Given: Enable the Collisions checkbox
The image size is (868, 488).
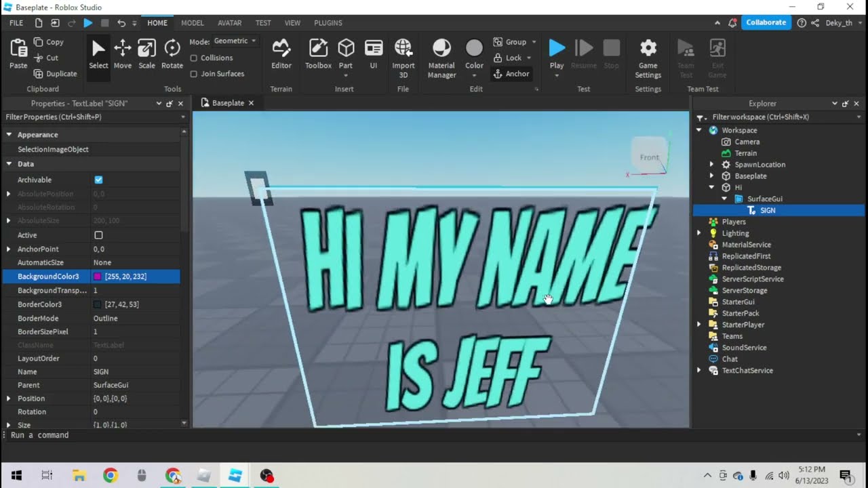Looking at the screenshot, I should point(194,58).
